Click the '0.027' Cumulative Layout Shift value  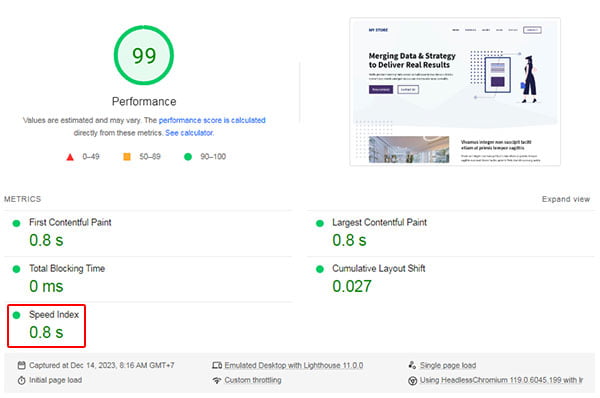point(352,286)
